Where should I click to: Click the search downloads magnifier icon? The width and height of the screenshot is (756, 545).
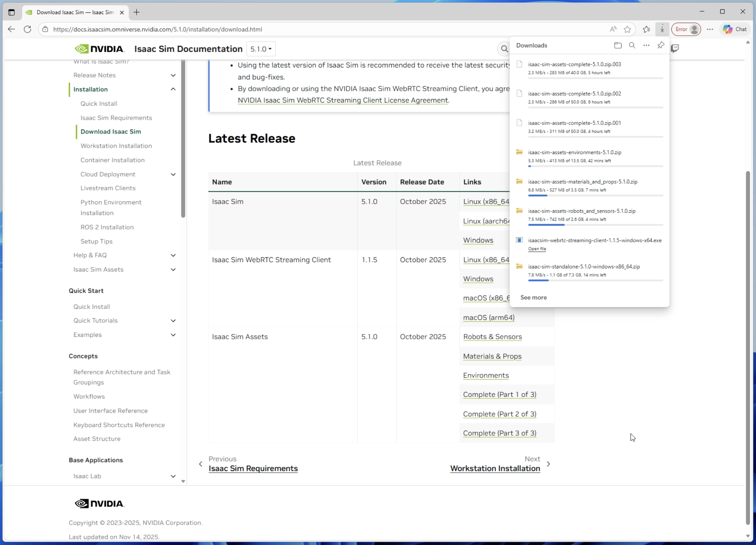pyautogui.click(x=632, y=45)
